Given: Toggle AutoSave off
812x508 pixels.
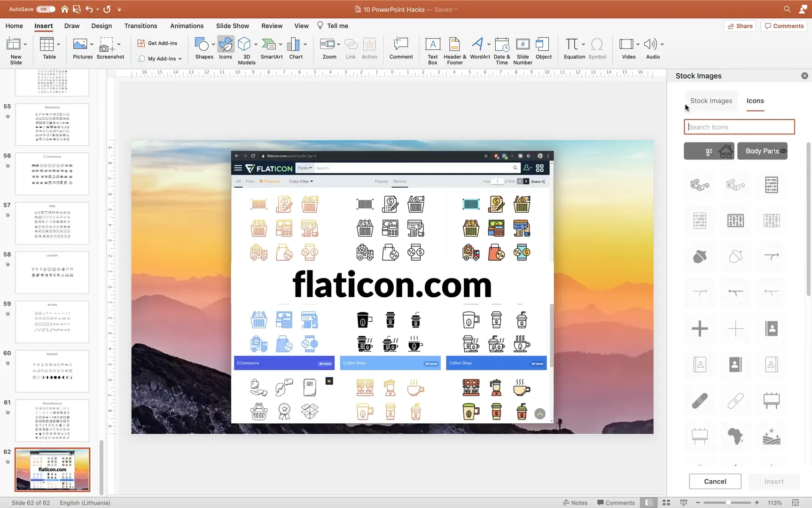Looking at the screenshot, I should (x=45, y=8).
